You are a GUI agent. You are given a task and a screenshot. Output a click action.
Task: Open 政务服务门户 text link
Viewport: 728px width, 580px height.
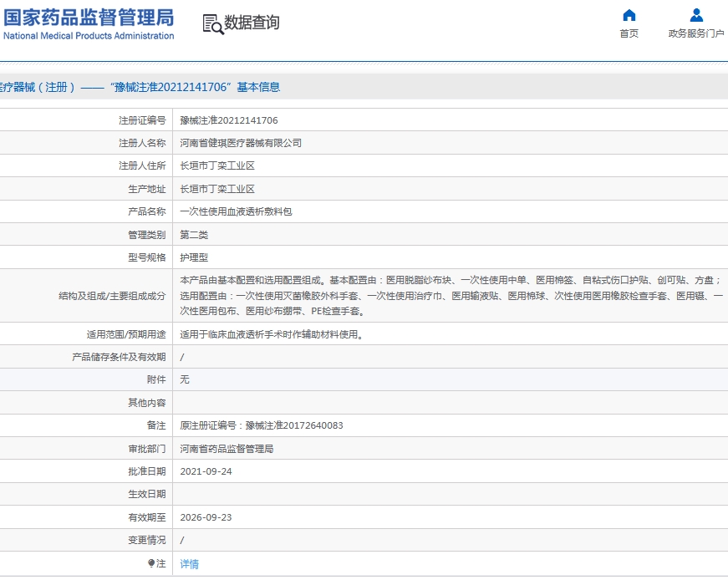[696, 33]
